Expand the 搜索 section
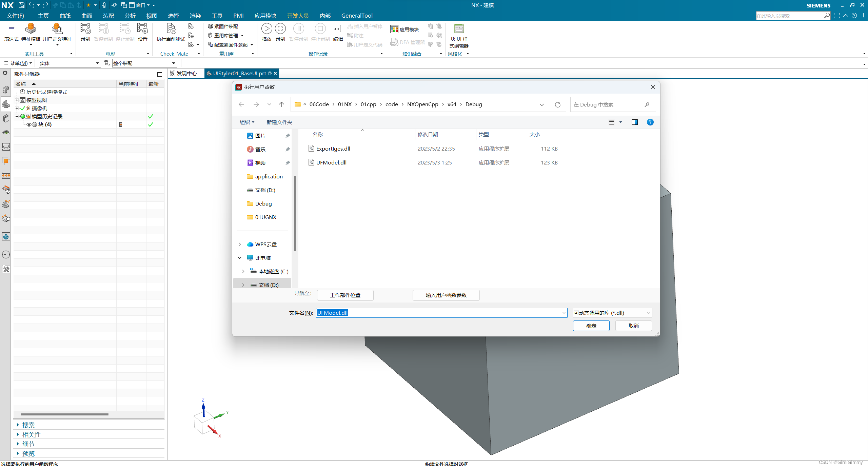The height and width of the screenshot is (468, 868). point(18,425)
